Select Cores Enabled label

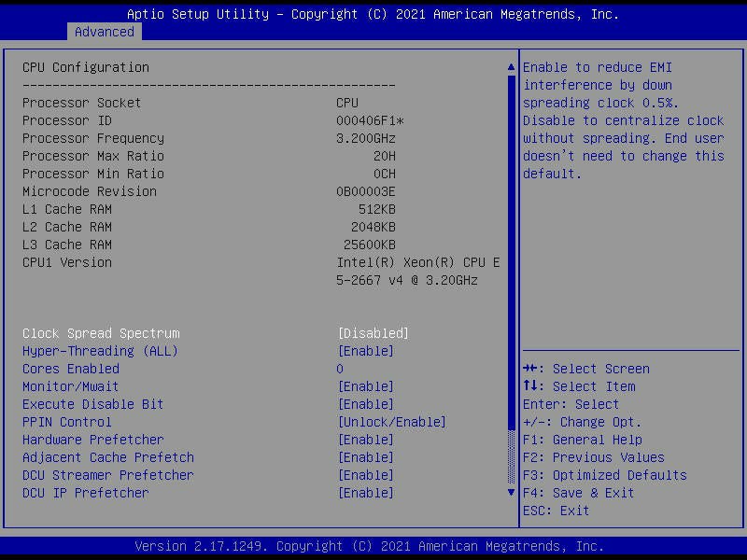click(x=71, y=369)
